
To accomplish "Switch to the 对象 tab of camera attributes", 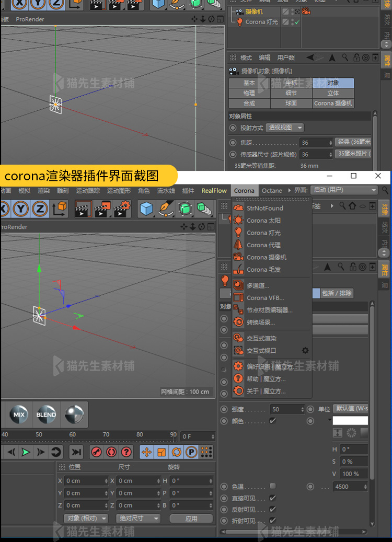I will tap(333, 83).
